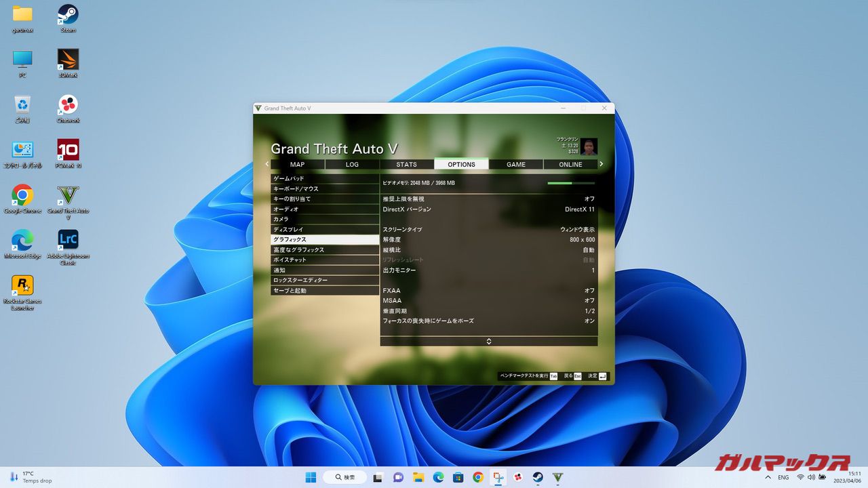Select 高度なグラフィックス in the left menu
The height and width of the screenshot is (488, 868).
[x=324, y=250]
